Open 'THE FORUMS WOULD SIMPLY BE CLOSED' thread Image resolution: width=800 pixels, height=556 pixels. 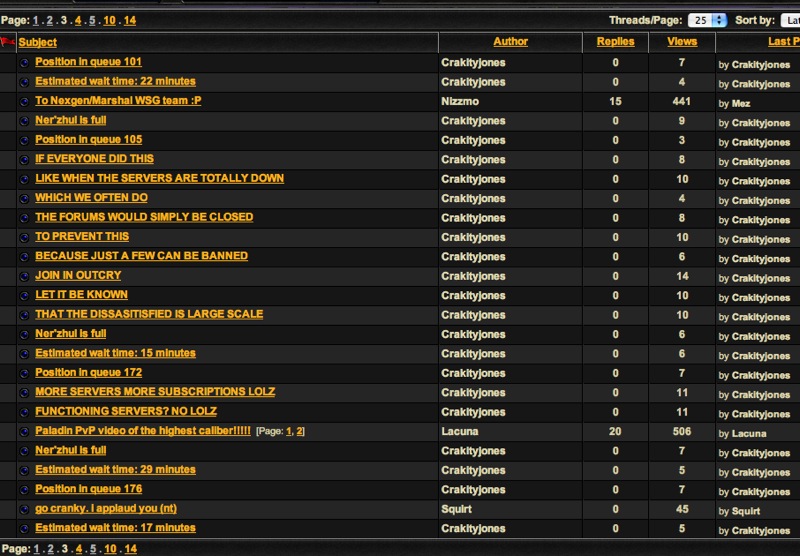pos(144,217)
